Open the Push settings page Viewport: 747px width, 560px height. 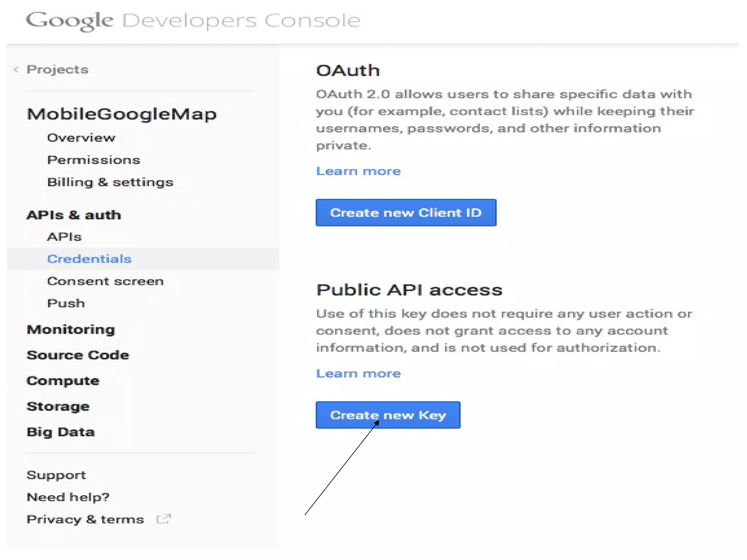coord(66,303)
